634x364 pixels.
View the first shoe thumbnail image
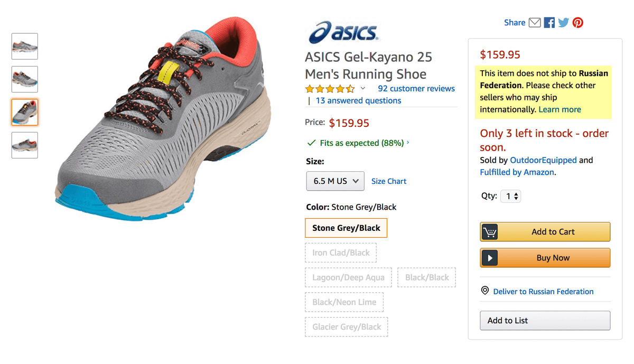(x=25, y=46)
